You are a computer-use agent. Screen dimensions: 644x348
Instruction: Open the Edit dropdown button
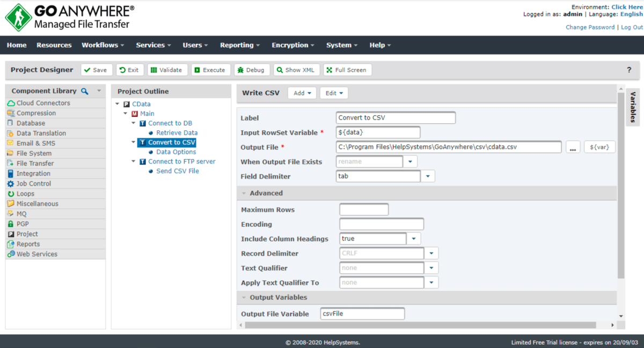pos(334,93)
